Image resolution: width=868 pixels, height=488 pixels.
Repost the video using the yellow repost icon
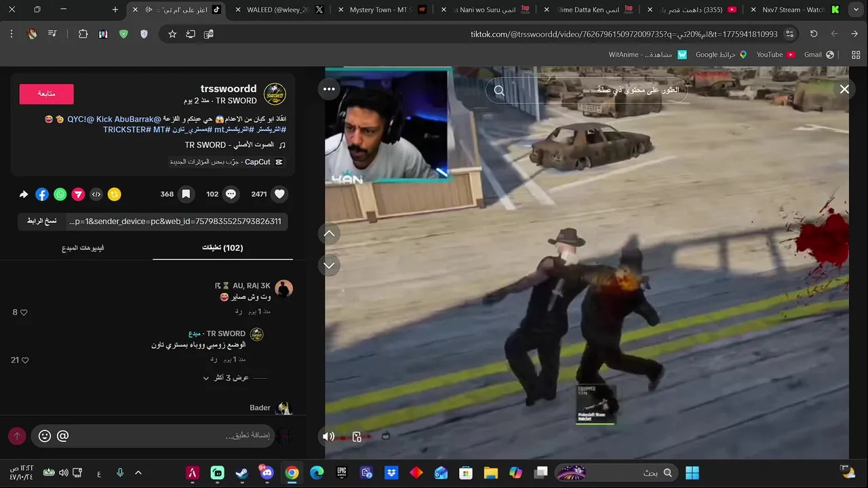[114, 195]
